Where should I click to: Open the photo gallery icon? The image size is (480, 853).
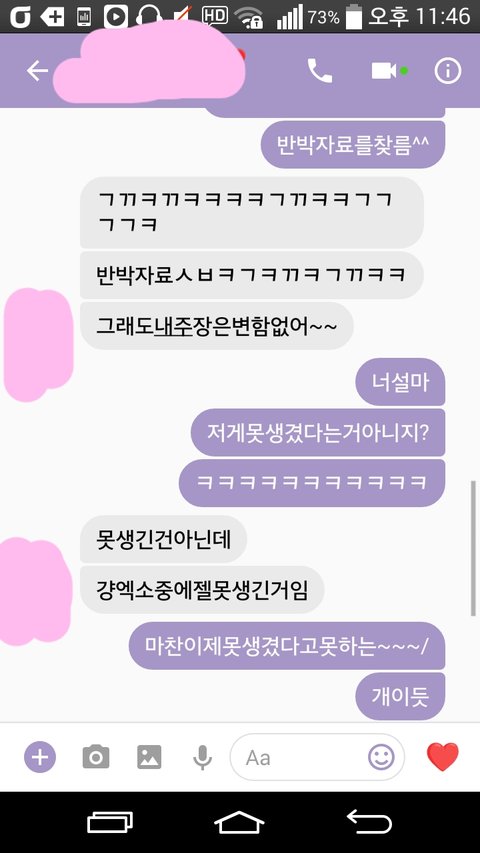point(149,757)
